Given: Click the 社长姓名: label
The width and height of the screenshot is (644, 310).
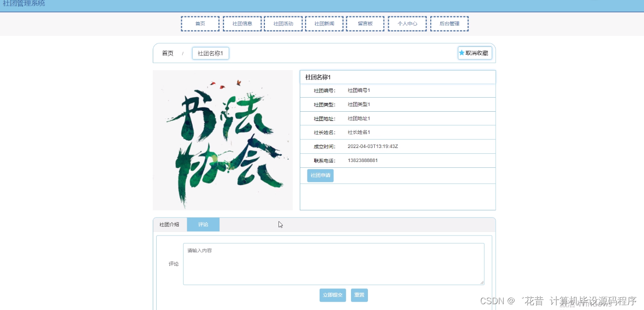Looking at the screenshot, I should tap(324, 133).
